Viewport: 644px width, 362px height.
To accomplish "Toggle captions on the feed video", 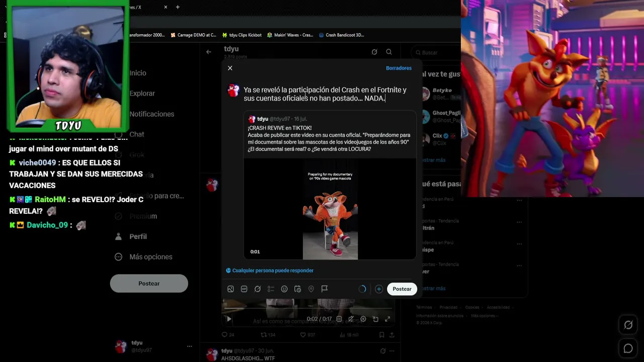I will tap(339, 319).
